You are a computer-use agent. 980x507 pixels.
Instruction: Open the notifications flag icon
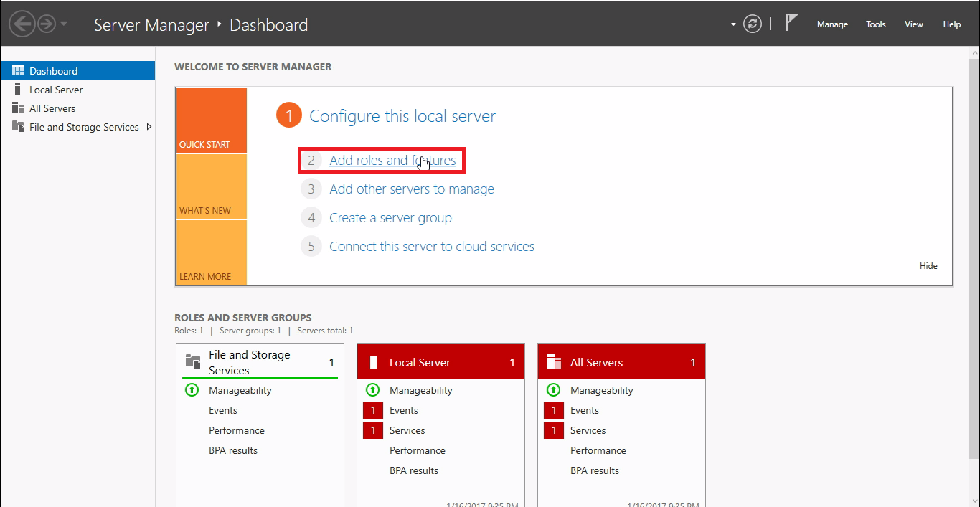click(791, 23)
